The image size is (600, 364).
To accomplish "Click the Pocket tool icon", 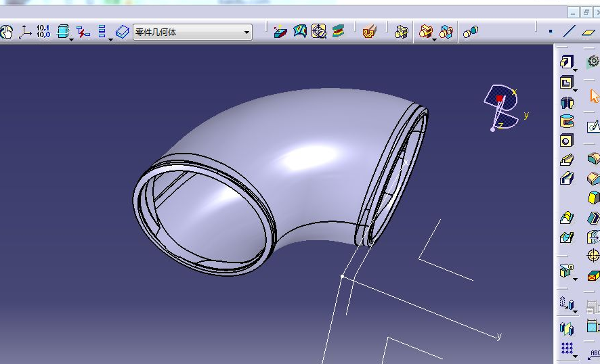I will coord(566,83).
